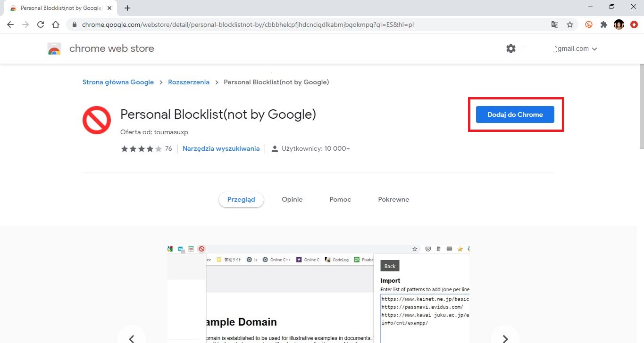Expand the gmail.com account dropdown
This screenshot has width=644, height=343.
(574, 49)
